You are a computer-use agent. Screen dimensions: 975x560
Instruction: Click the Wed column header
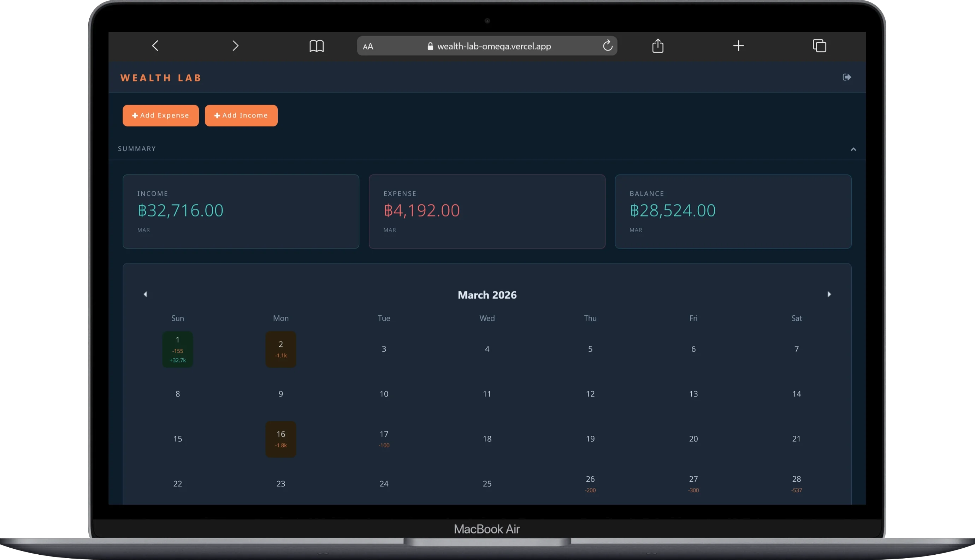pyautogui.click(x=487, y=318)
